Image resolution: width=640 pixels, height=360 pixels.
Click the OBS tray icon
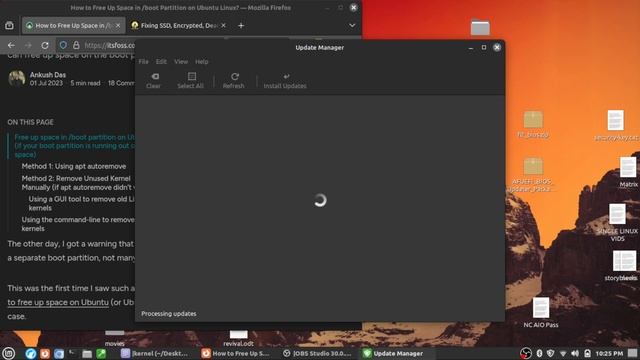526,353
